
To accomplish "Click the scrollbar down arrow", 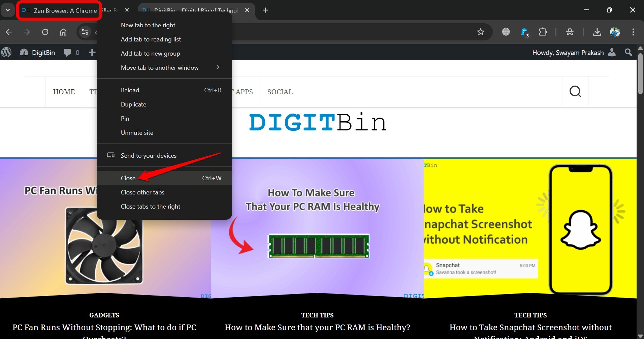I will tap(640, 336).
